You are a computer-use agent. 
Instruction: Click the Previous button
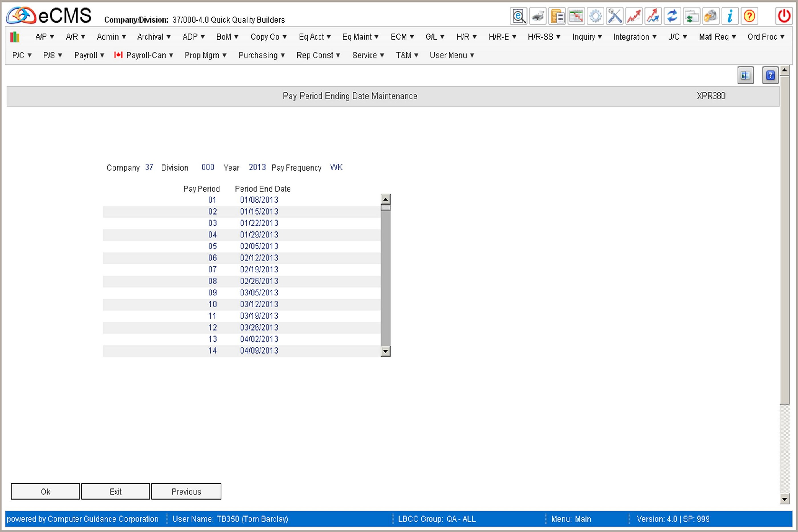coord(186,491)
